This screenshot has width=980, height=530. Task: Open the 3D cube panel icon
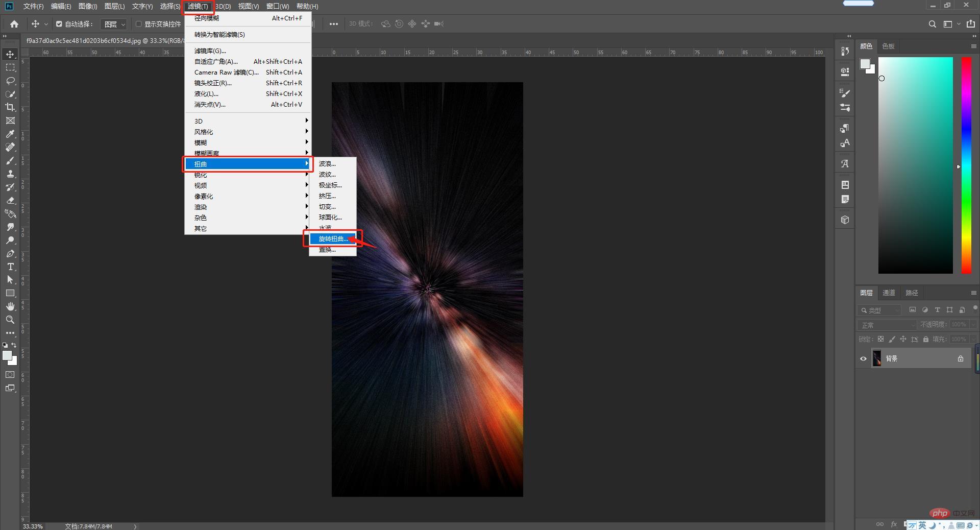tap(845, 220)
